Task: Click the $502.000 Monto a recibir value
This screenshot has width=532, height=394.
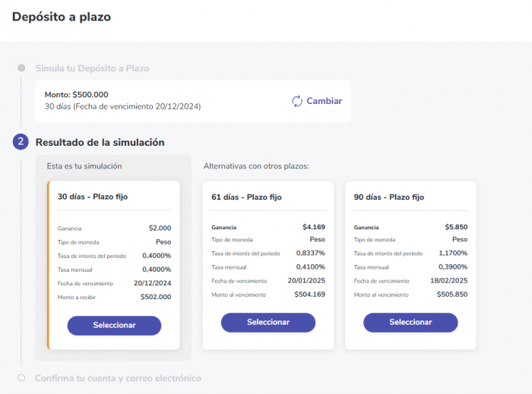Action: (x=156, y=297)
